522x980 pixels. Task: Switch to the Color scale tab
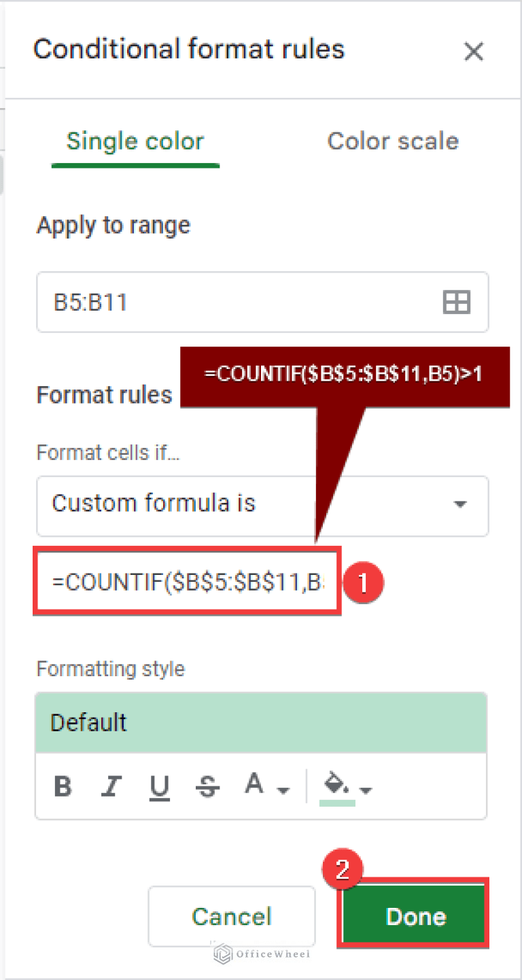click(393, 141)
